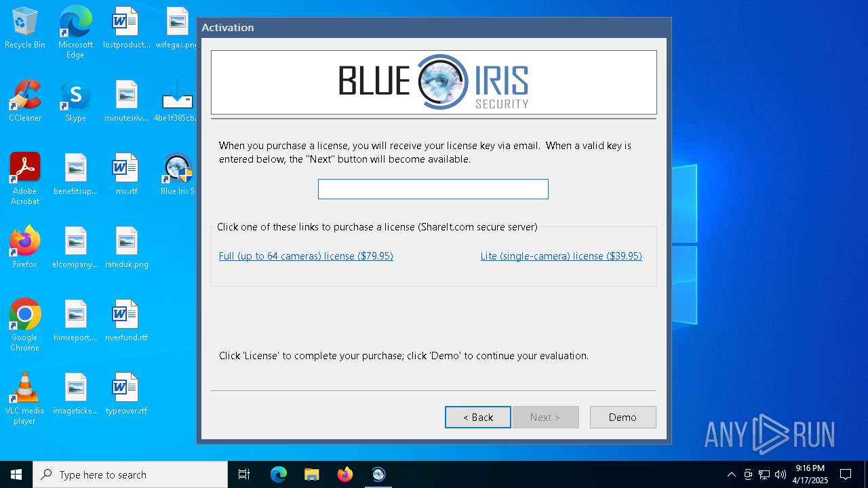This screenshot has width=868, height=488.
Task: Open the Recycle Bin desktop icon
Action: pyautogui.click(x=25, y=28)
